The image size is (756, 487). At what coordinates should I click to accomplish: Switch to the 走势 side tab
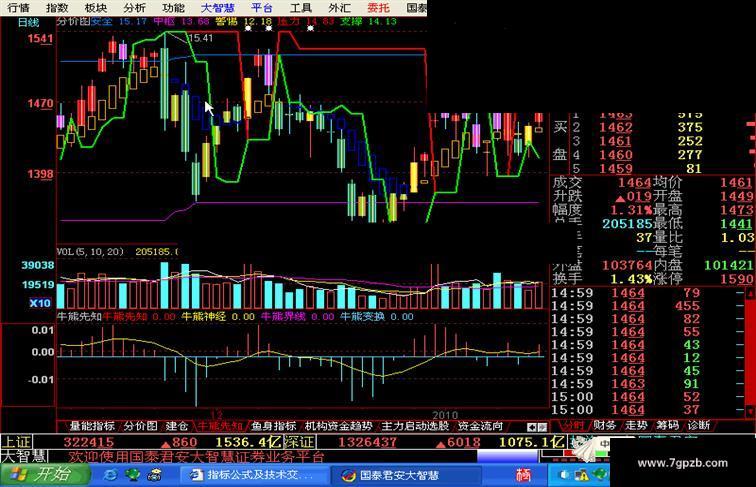(x=636, y=425)
